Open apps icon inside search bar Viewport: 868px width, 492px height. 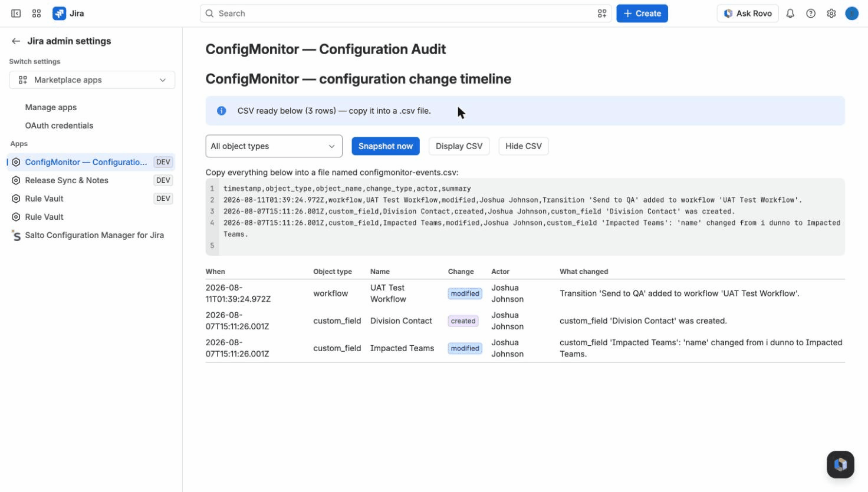click(x=602, y=13)
